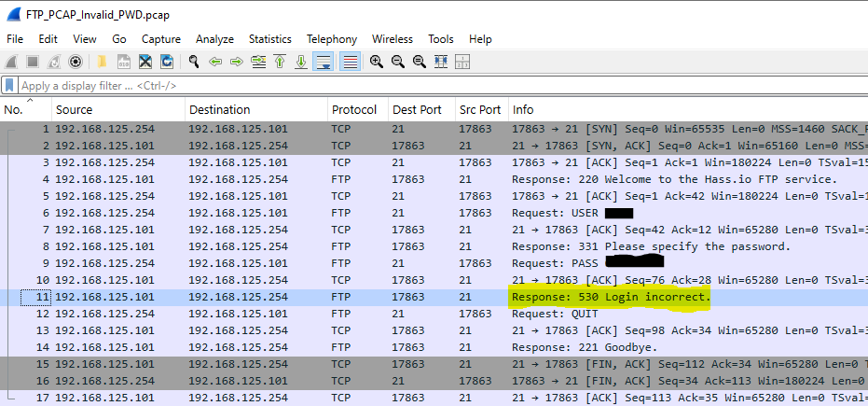Click Go to specified packet icon
Image resolution: width=868 pixels, height=406 pixels.
(258, 62)
